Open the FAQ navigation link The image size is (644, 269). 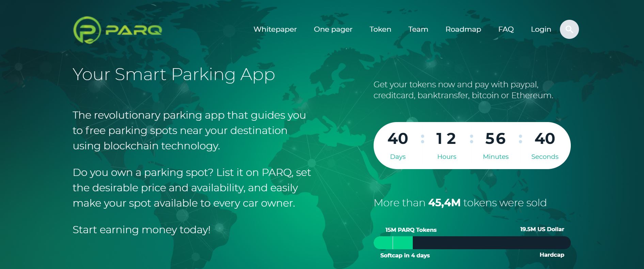pos(506,29)
